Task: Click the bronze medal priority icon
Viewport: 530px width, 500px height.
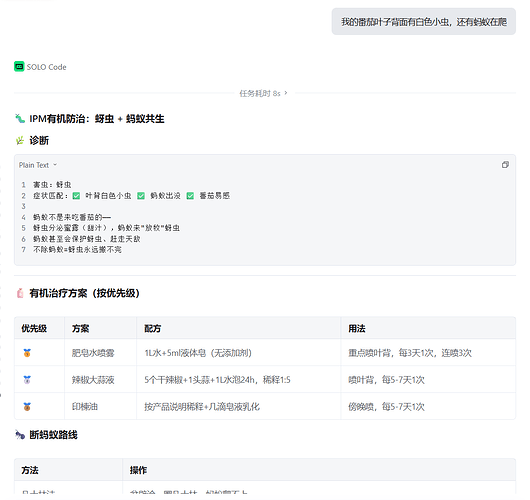Action: click(27, 406)
